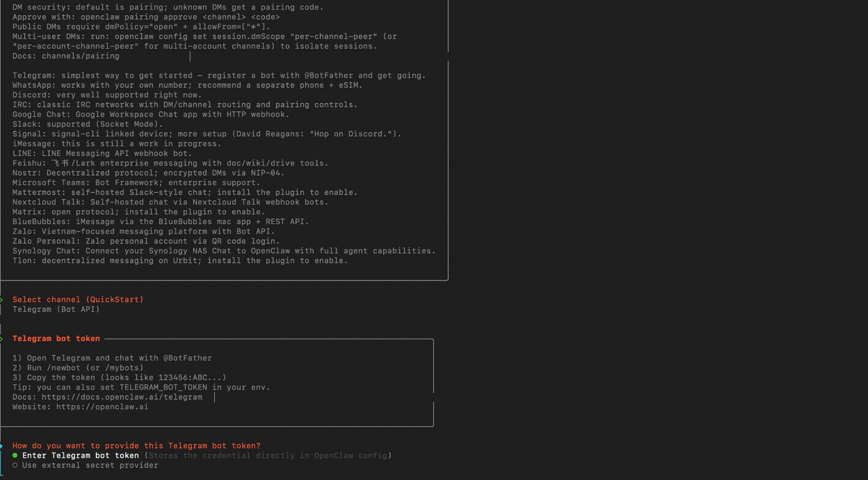Click the Docs: channels/pairing reference
The image size is (868, 480).
(66, 56)
